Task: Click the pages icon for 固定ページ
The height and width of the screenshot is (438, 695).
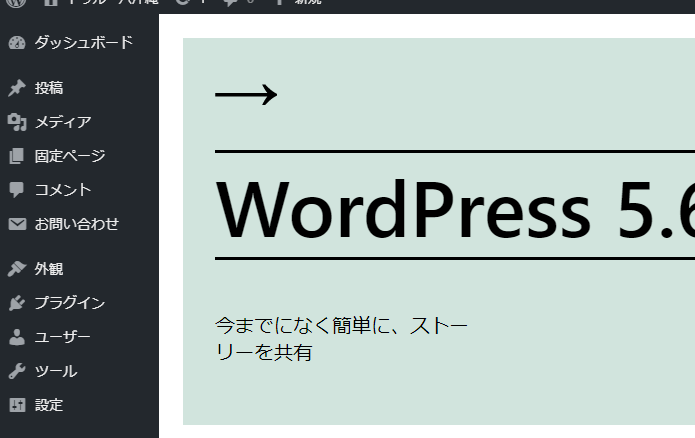Action: tap(17, 156)
